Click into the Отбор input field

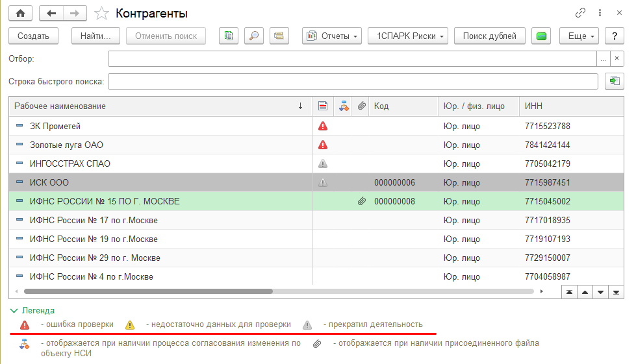click(352, 58)
